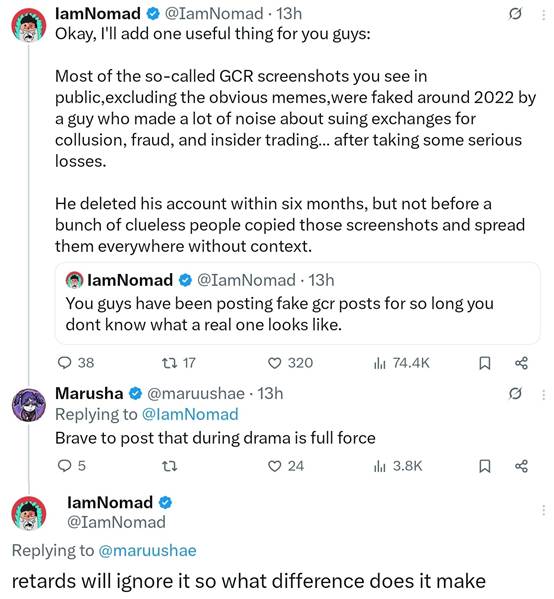554x599 pixels.
Task: Open replies on IamNomad's post with 38 comments
Action: (75, 363)
